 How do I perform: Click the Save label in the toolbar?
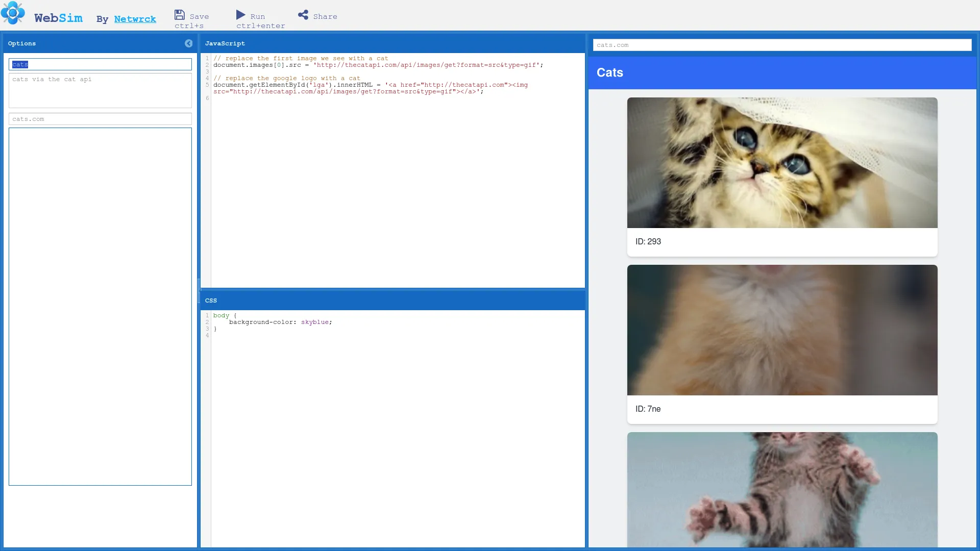point(199,16)
